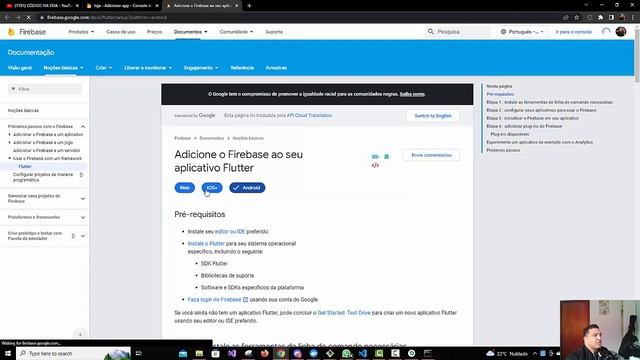640x360 pixels.
Task: Open the Produtos dropdown menu
Action: click(81, 32)
